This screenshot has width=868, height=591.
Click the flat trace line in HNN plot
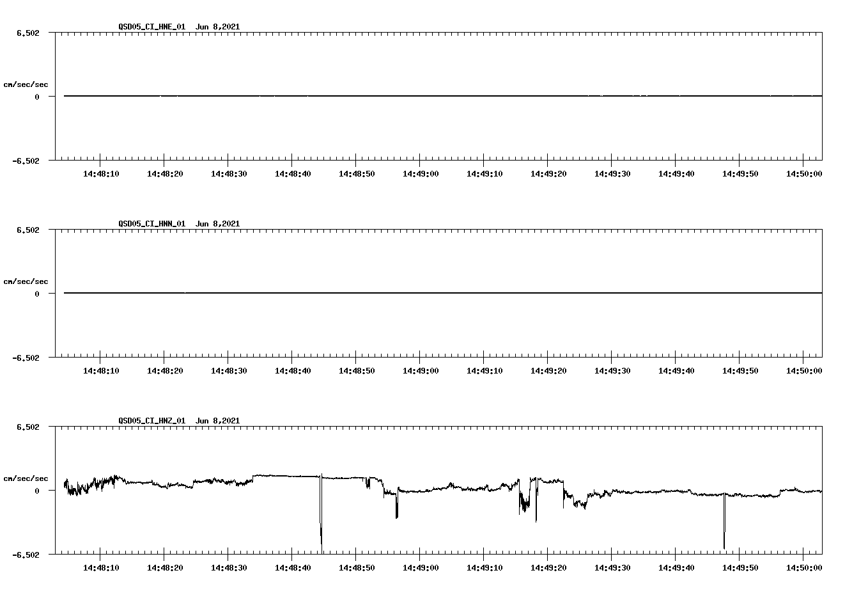click(x=443, y=293)
